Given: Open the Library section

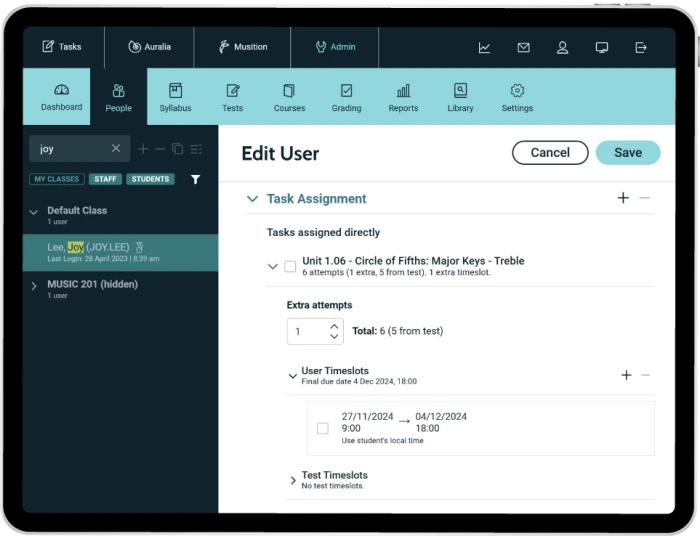Looking at the screenshot, I should [460, 97].
